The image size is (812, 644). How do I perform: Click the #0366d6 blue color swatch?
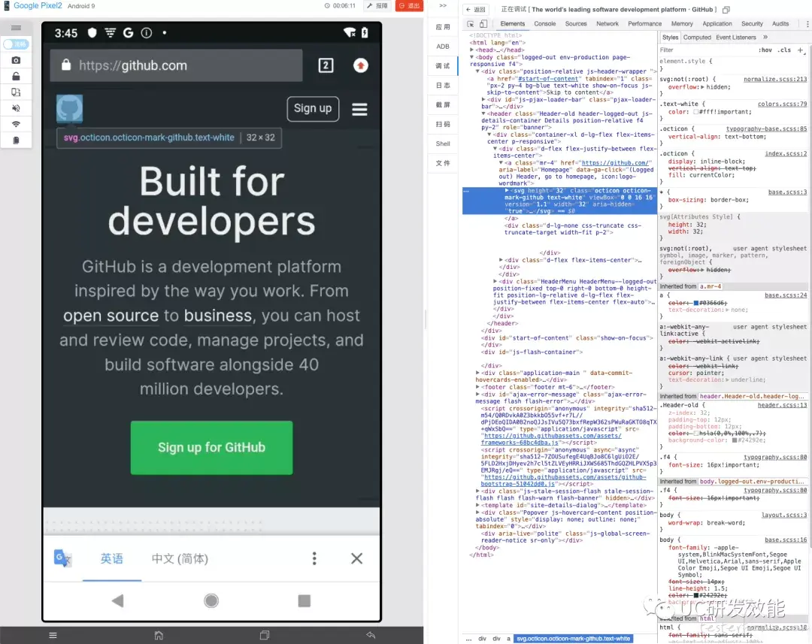(x=696, y=303)
